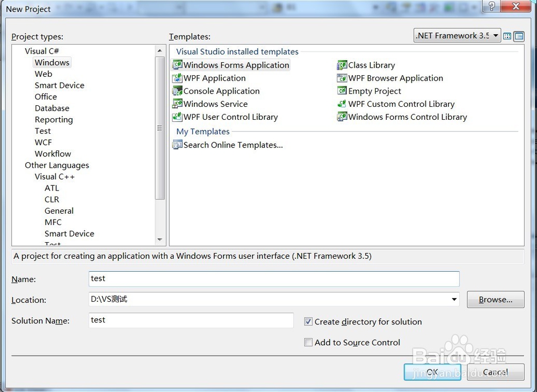537x392 pixels.
Task: Click the Windows Service label
Action: coord(215,104)
